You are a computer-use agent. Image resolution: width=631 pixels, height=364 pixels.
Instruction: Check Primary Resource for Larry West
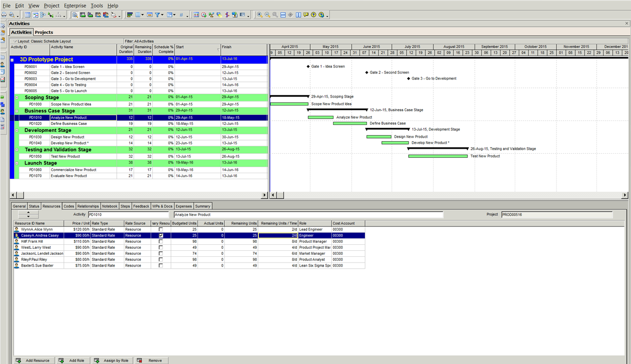(161, 248)
